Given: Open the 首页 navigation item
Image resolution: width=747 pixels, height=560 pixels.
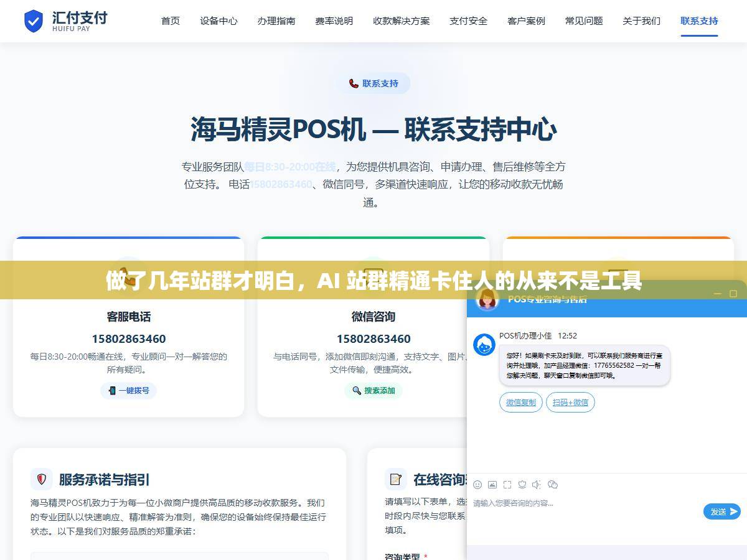Looking at the screenshot, I should 171,21.
